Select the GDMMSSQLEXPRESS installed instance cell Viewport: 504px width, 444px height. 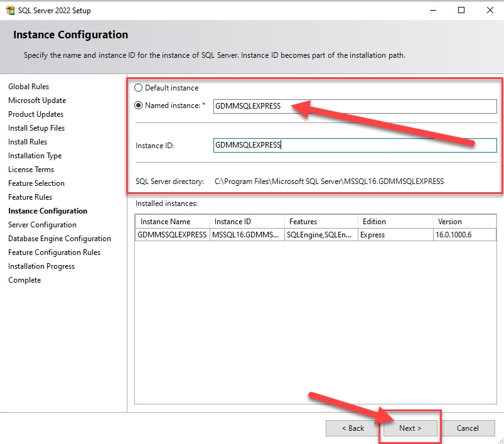pos(173,235)
